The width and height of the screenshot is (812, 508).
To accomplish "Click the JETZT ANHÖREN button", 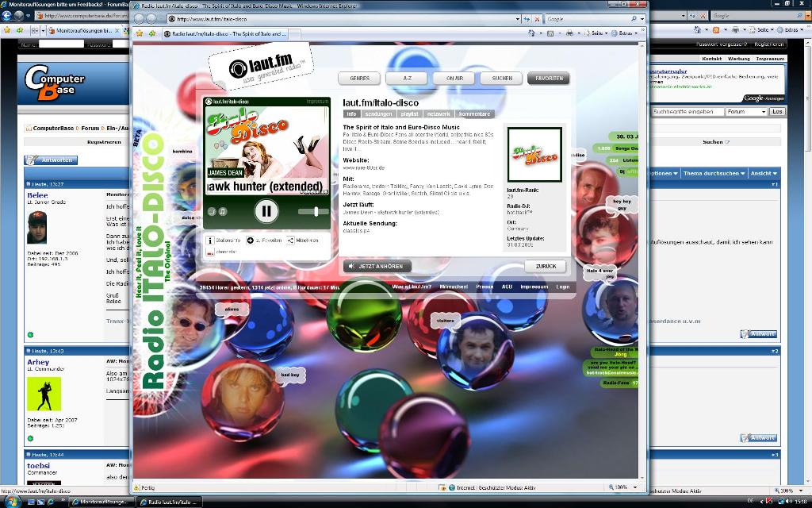I will click(377, 266).
